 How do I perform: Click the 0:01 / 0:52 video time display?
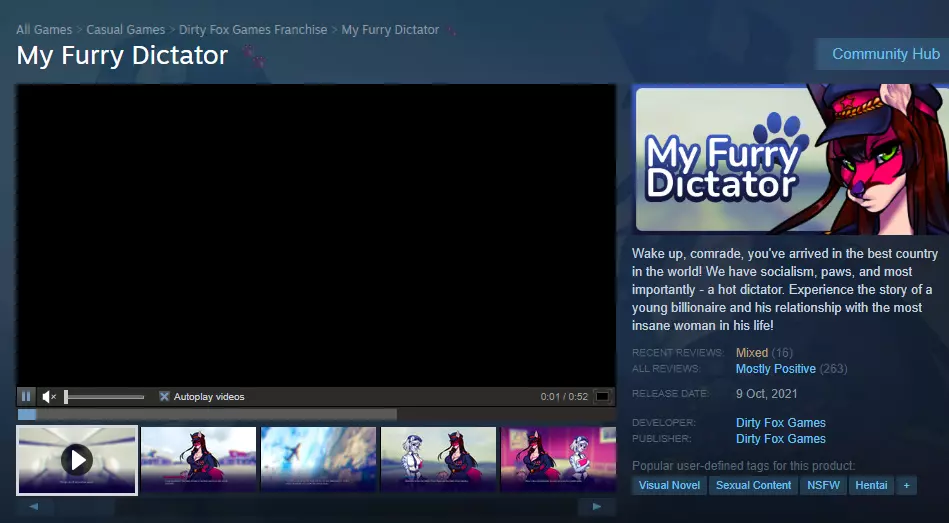(x=564, y=397)
